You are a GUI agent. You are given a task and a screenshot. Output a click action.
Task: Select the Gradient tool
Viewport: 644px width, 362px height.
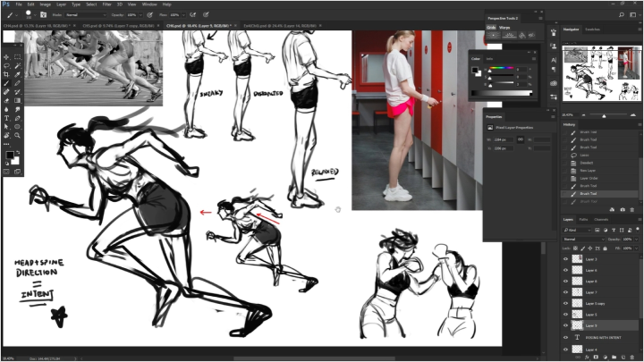17,100
